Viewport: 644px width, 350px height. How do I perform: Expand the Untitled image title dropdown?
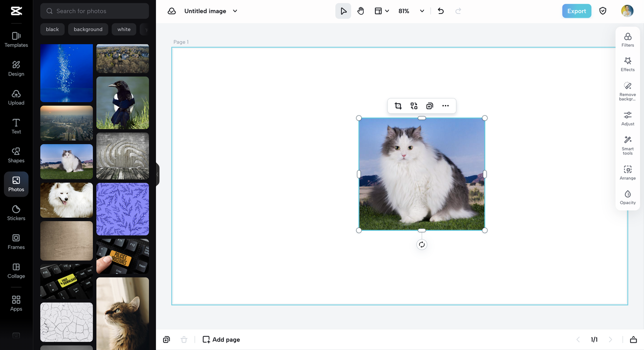(235, 11)
